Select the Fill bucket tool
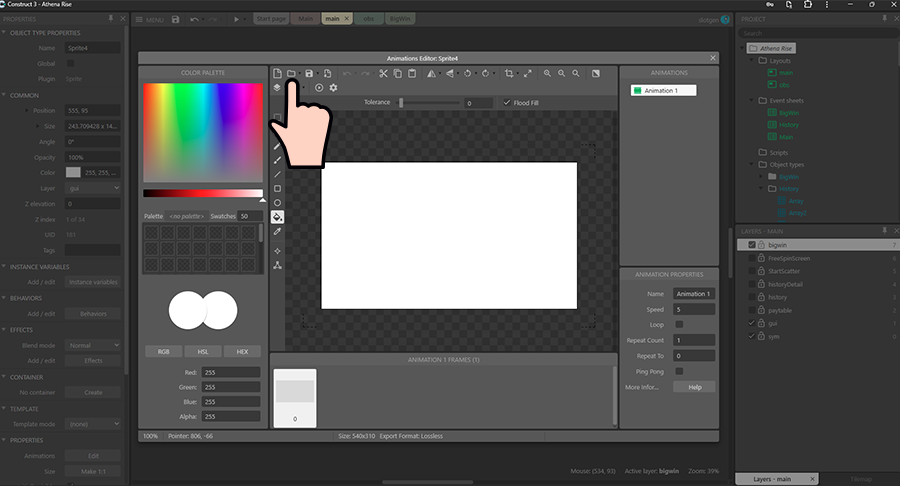This screenshot has height=486, width=900. (278, 217)
